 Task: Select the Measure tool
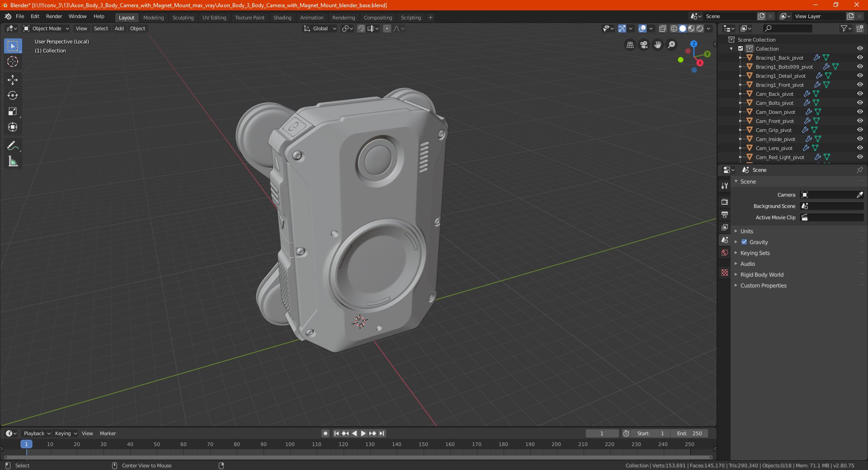[x=13, y=161]
